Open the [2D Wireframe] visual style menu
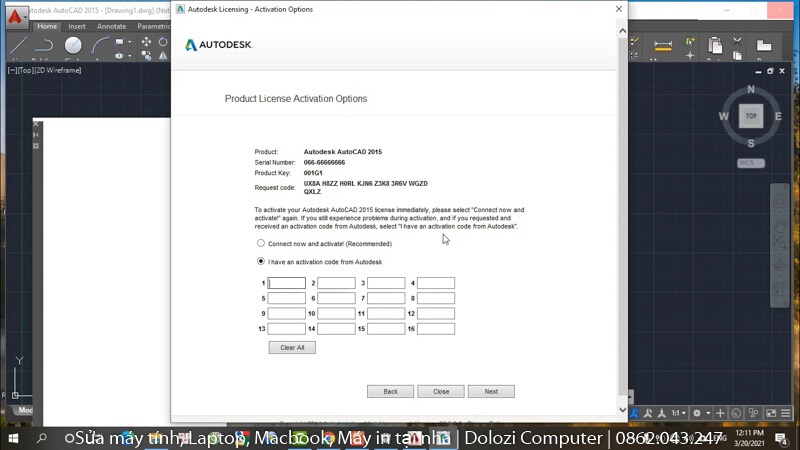 (58, 70)
